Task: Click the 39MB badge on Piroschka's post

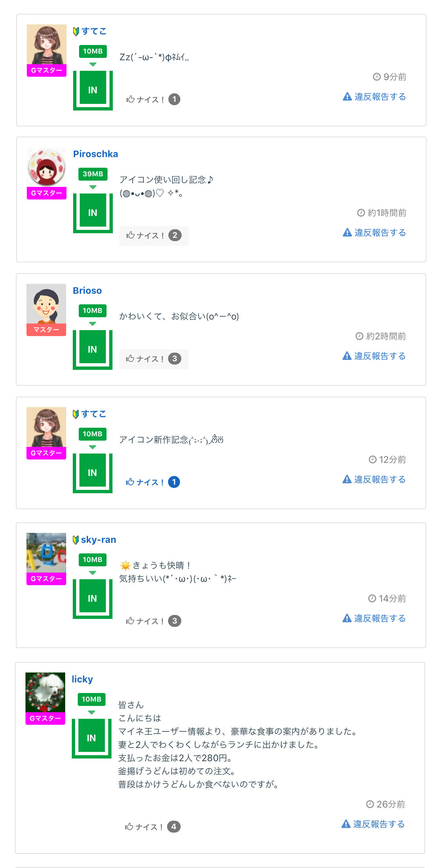Action: pyautogui.click(x=93, y=174)
